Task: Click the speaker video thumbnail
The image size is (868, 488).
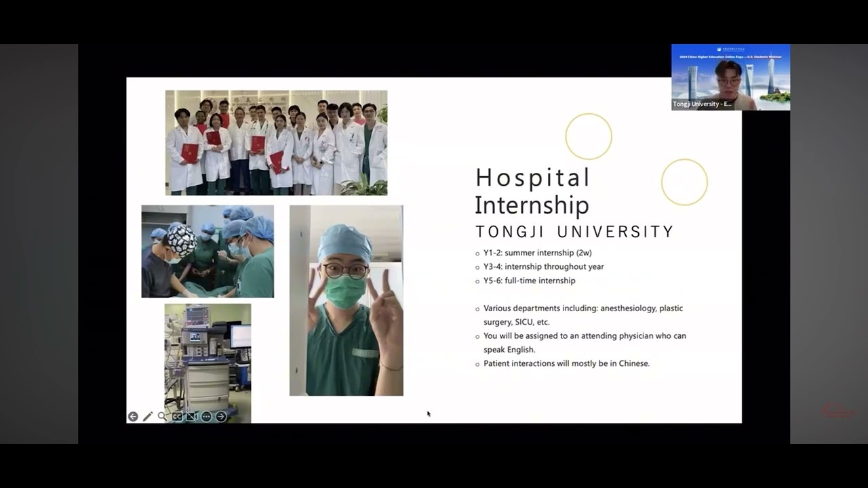Action: tap(730, 77)
